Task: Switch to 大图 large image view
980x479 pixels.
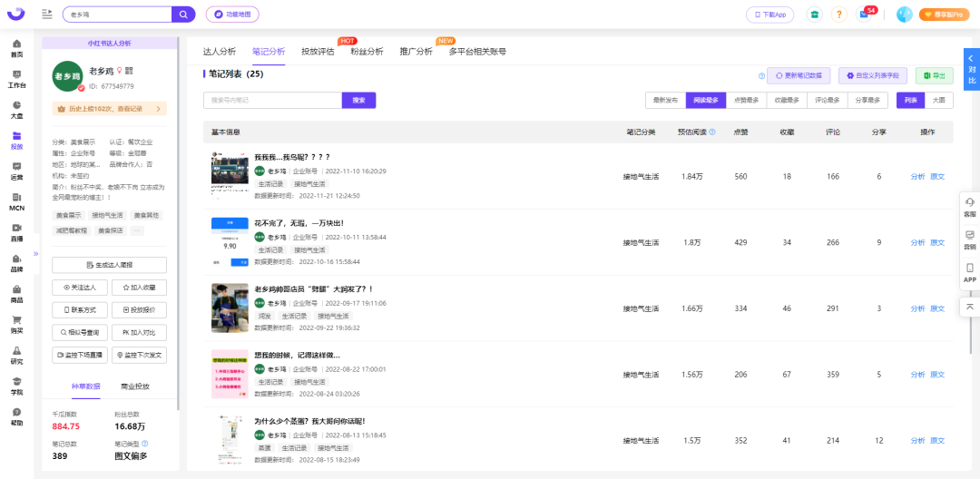Action: tap(939, 100)
